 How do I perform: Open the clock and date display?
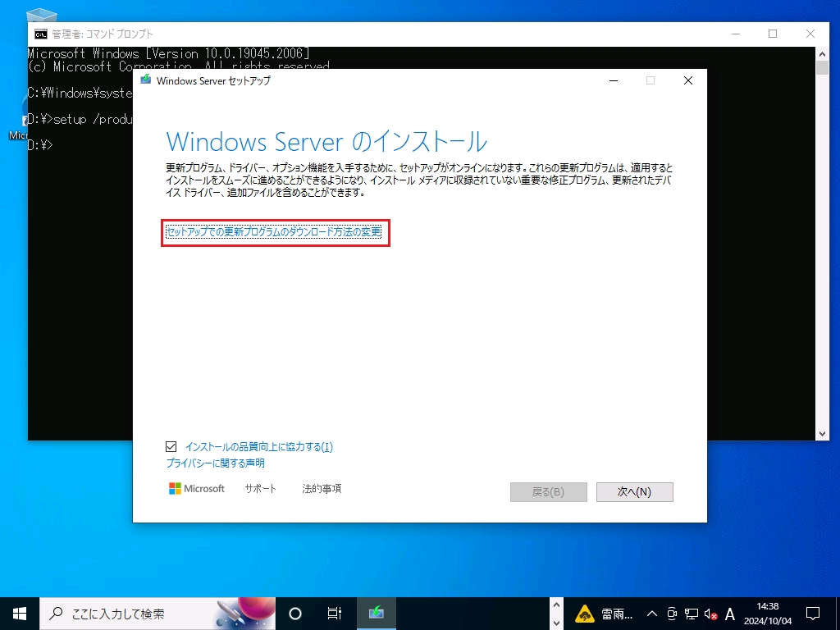[x=767, y=614]
